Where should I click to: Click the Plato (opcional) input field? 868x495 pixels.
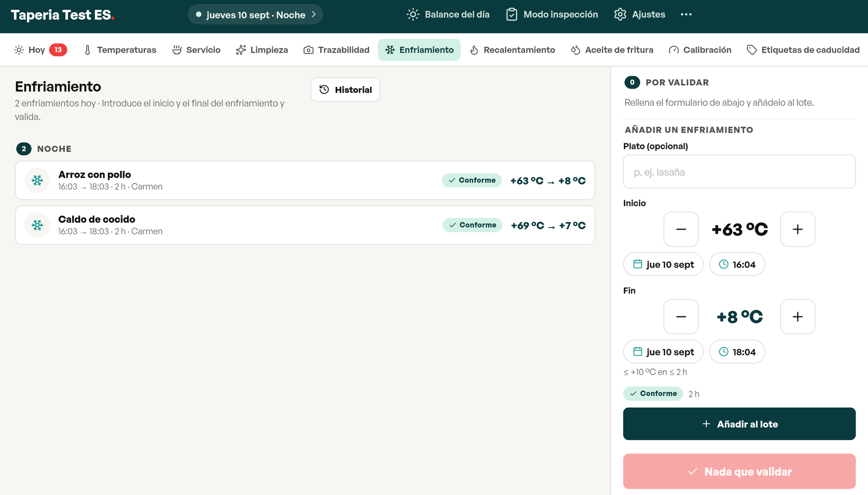pos(739,172)
